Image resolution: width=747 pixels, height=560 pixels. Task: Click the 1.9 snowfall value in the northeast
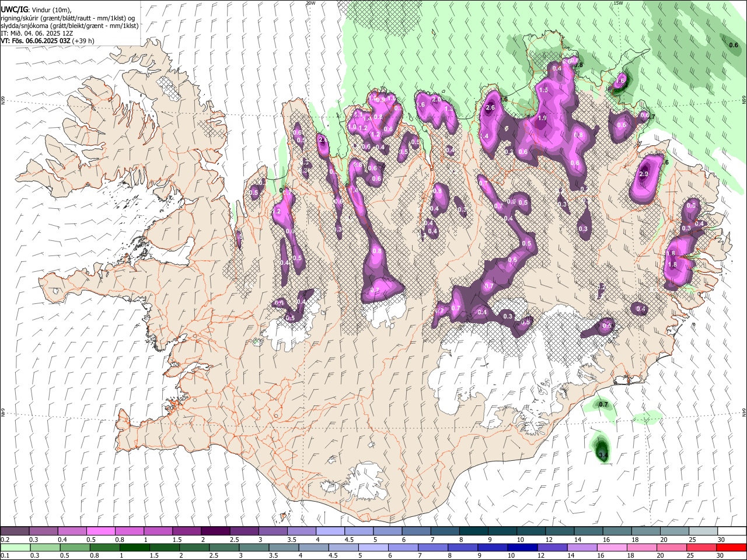pos(542,118)
